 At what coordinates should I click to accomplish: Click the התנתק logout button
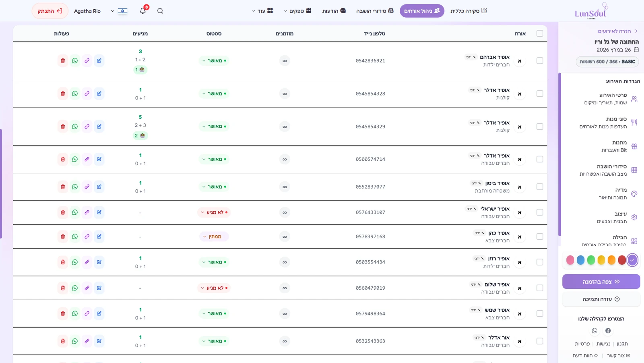(50, 11)
